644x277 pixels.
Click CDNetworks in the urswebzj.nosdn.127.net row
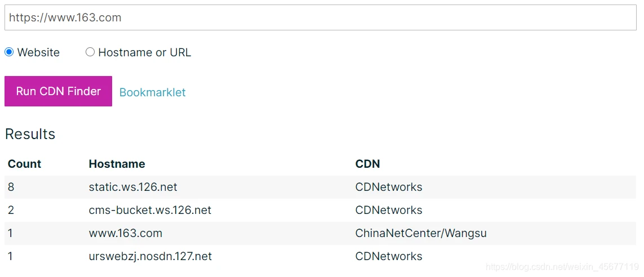(388, 256)
